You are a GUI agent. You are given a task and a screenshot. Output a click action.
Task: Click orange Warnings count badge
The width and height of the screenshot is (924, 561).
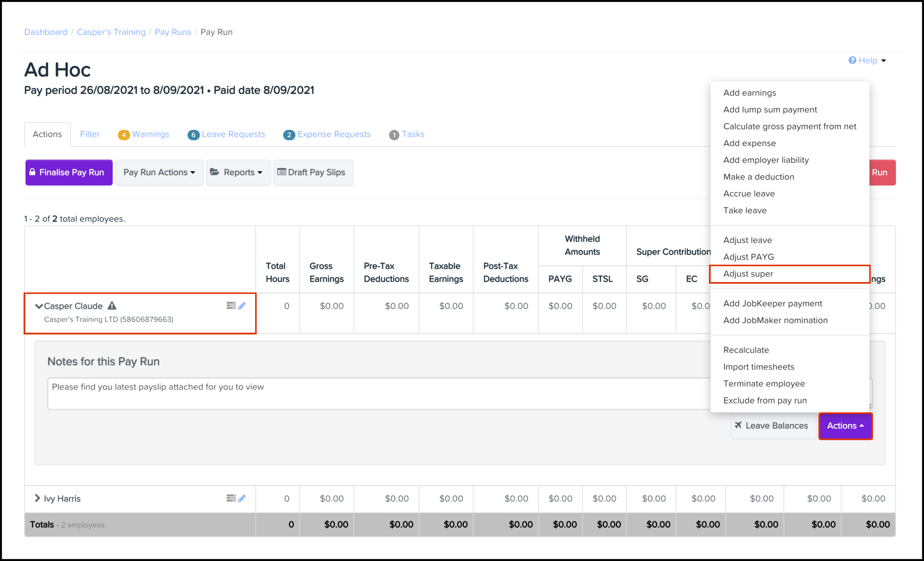click(123, 135)
